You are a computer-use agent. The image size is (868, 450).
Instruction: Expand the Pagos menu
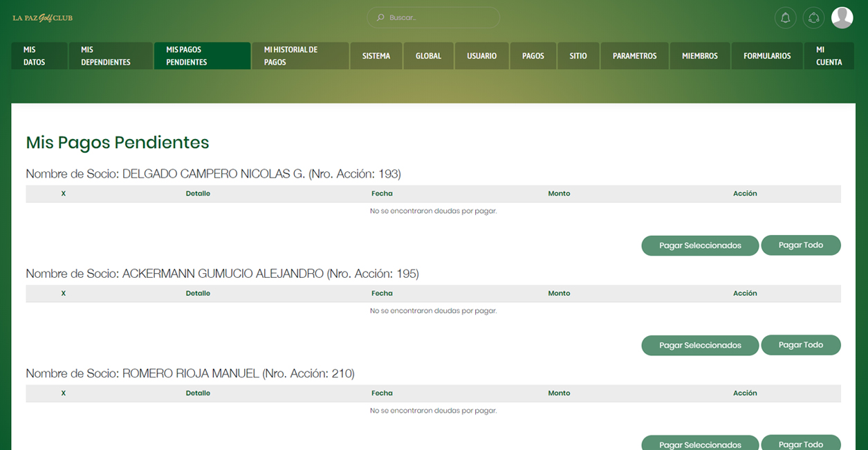click(x=533, y=56)
